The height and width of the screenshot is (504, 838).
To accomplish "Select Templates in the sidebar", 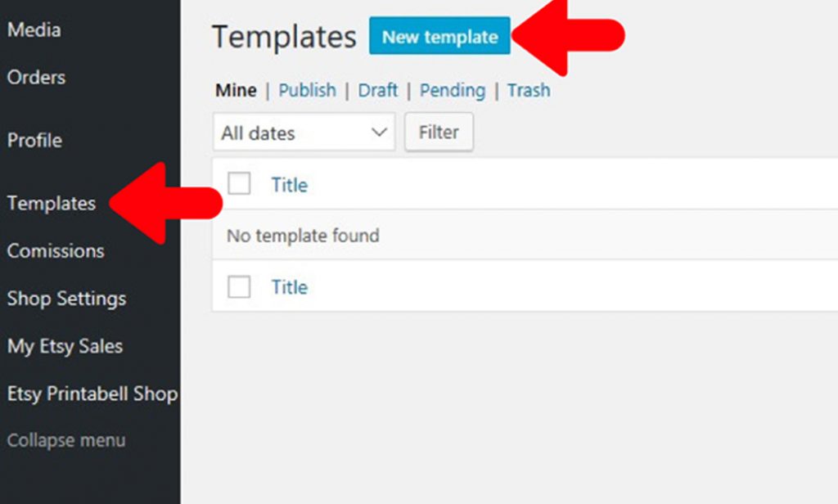I will 52,204.
